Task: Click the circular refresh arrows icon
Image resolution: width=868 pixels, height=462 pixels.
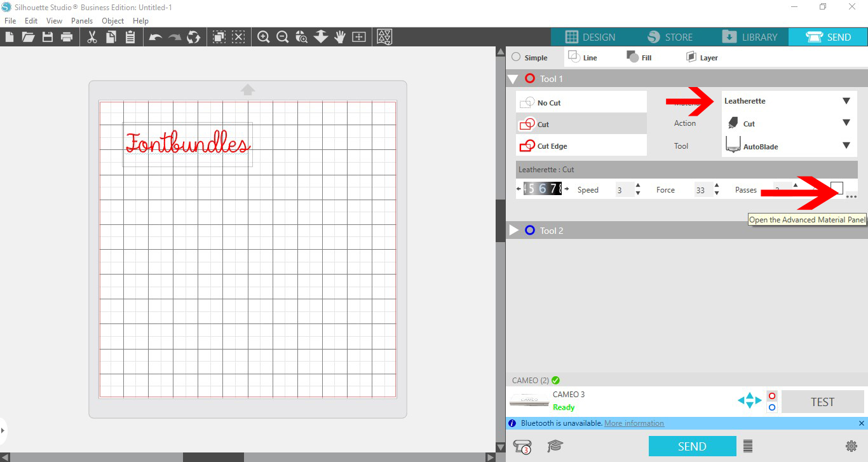Action: pos(194,37)
